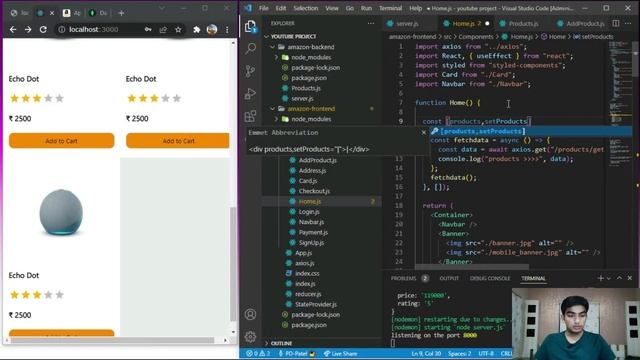Switch to the server.js editor tab
This screenshot has width=640, height=360.
pos(407,24)
